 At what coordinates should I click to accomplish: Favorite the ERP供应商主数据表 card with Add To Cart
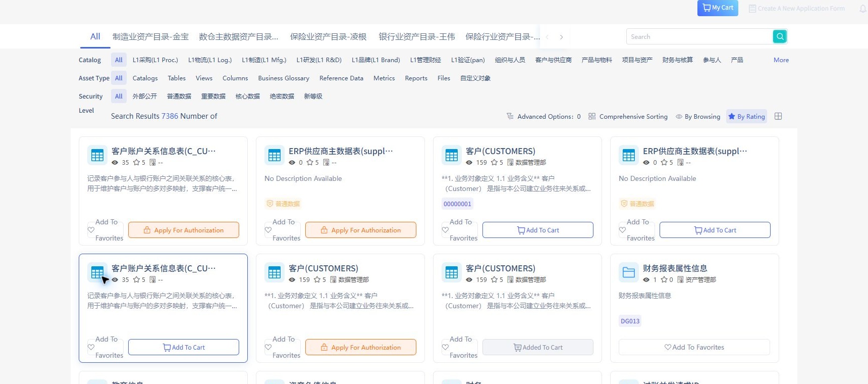(637, 230)
